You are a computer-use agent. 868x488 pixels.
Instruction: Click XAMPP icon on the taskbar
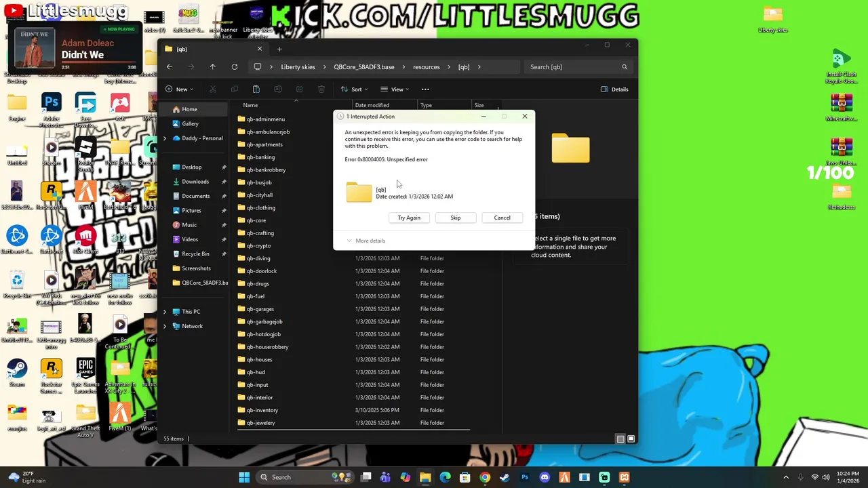coord(625,477)
